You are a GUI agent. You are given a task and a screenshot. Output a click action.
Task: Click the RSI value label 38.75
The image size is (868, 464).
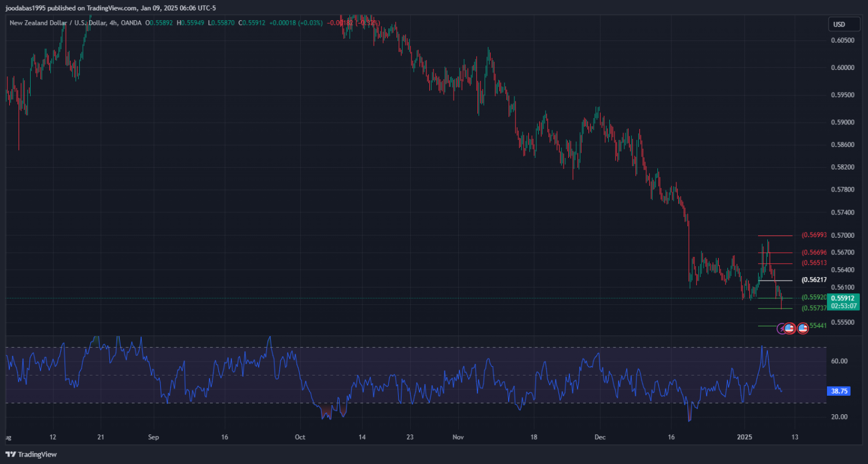(x=839, y=391)
